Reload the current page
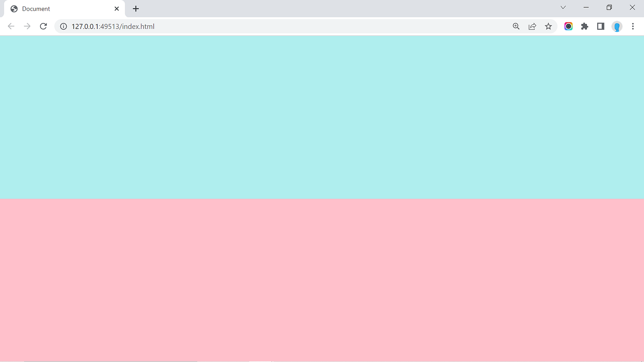The width and height of the screenshot is (644, 362). (43, 26)
